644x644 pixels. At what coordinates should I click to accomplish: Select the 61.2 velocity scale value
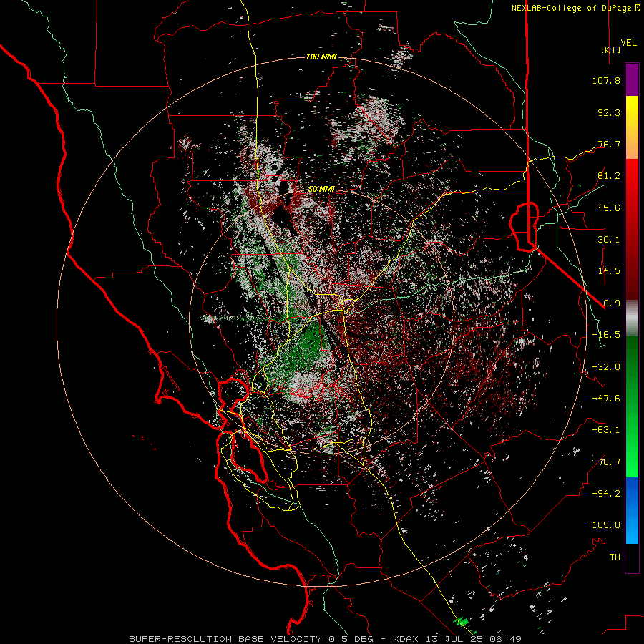(609, 176)
